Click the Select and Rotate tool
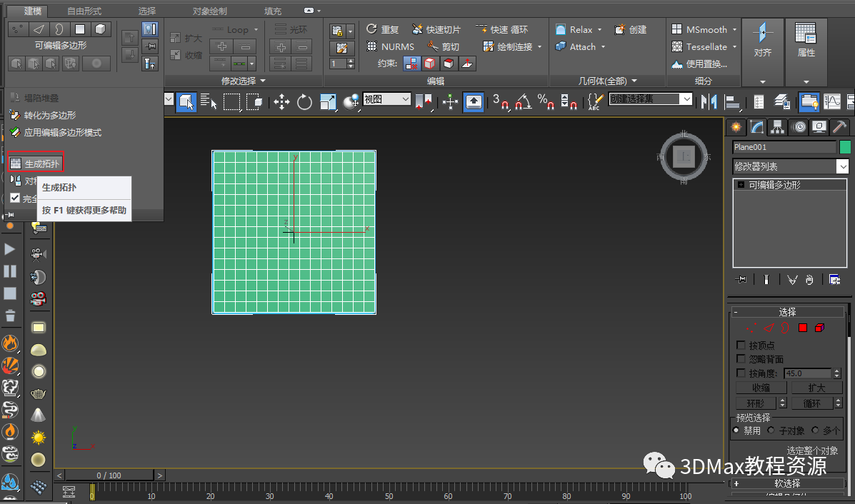 point(304,102)
